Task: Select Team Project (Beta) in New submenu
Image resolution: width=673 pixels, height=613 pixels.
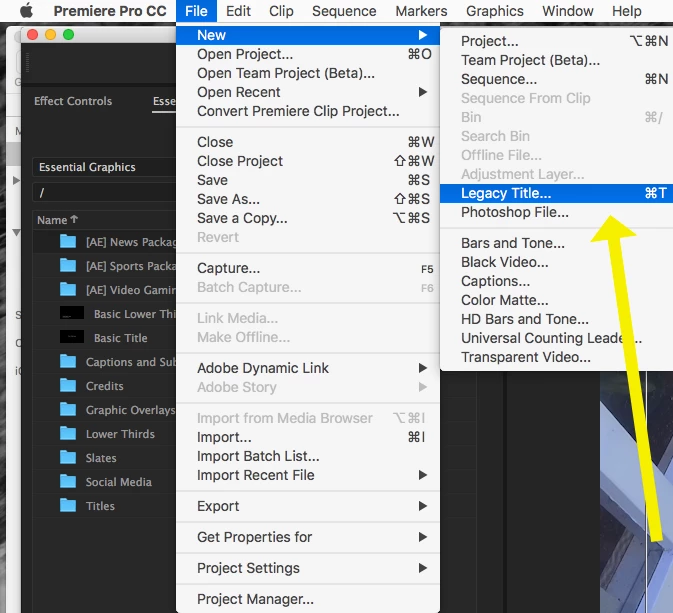Action: point(556,60)
